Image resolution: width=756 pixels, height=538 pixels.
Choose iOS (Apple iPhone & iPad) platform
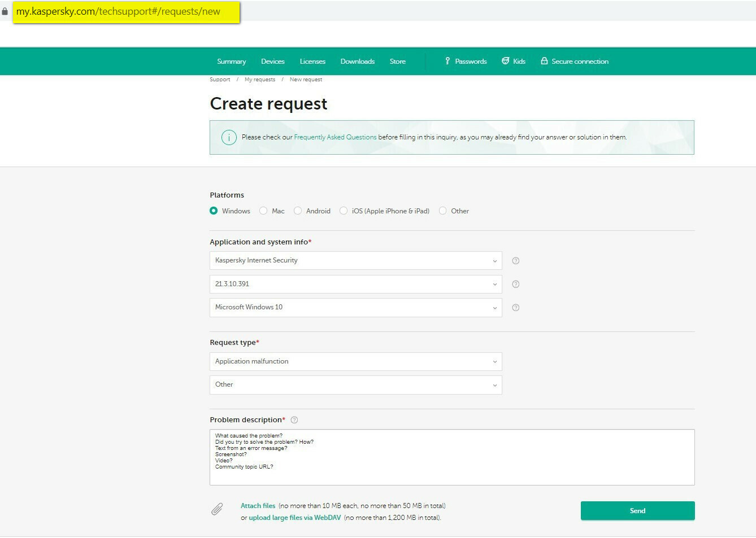coord(344,211)
